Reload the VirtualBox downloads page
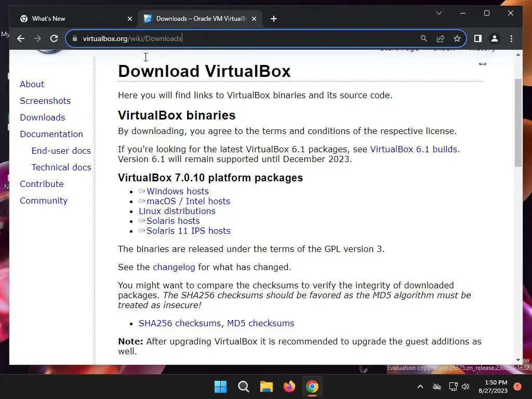This screenshot has height=399, width=532. 54,38
